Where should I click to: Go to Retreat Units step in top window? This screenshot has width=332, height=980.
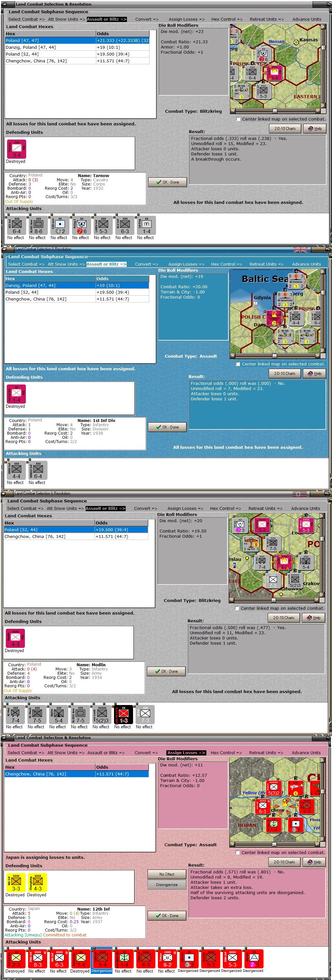(266, 19)
